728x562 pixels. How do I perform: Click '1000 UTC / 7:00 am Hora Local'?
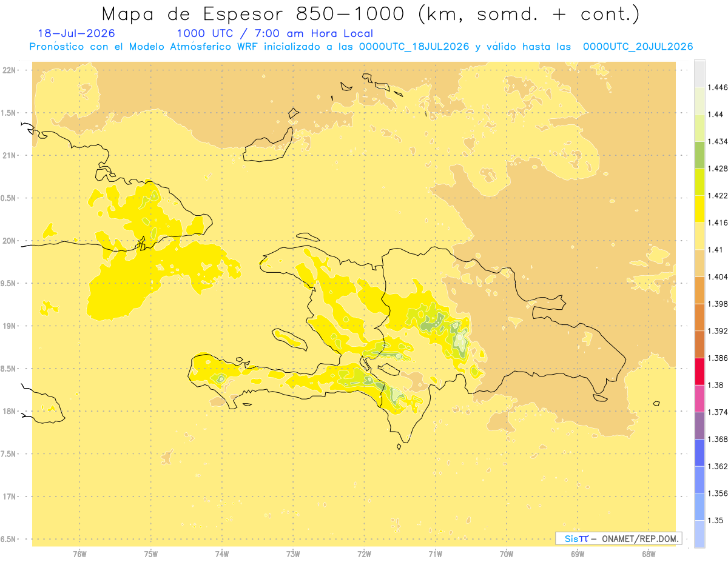pyautogui.click(x=275, y=34)
